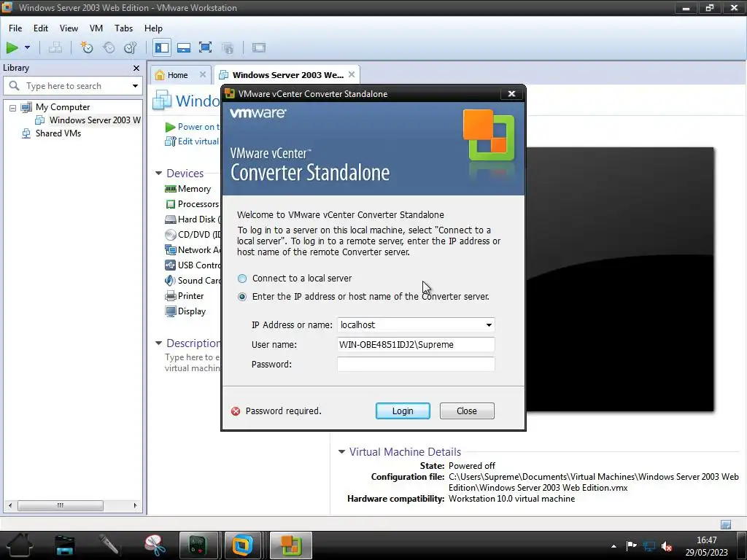Click the USB Controller device icon
Image resolution: width=747 pixels, height=560 pixels.
[171, 265]
